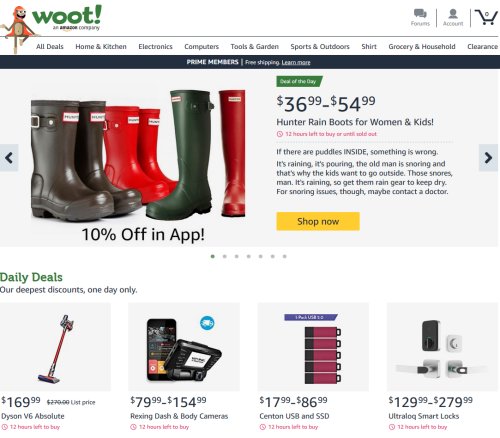Open the Sports & Outdoors category
Viewport: 500px width, 438px height.
pos(320,47)
